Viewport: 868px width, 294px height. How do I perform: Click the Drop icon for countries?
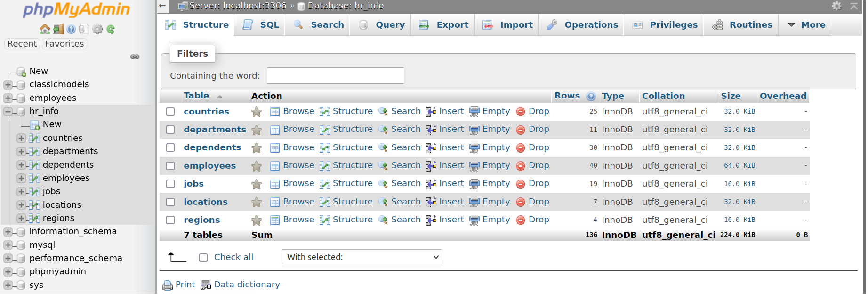point(521,112)
